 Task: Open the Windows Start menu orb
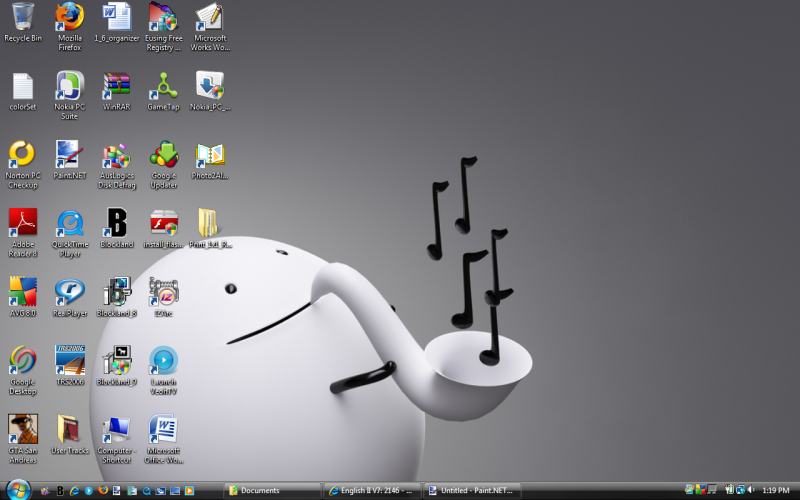click(18, 490)
